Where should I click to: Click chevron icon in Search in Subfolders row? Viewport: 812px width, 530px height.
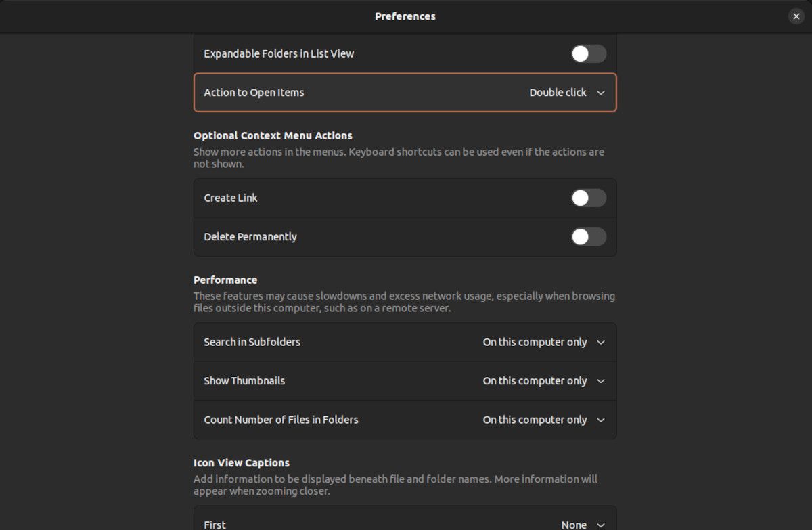click(x=601, y=343)
